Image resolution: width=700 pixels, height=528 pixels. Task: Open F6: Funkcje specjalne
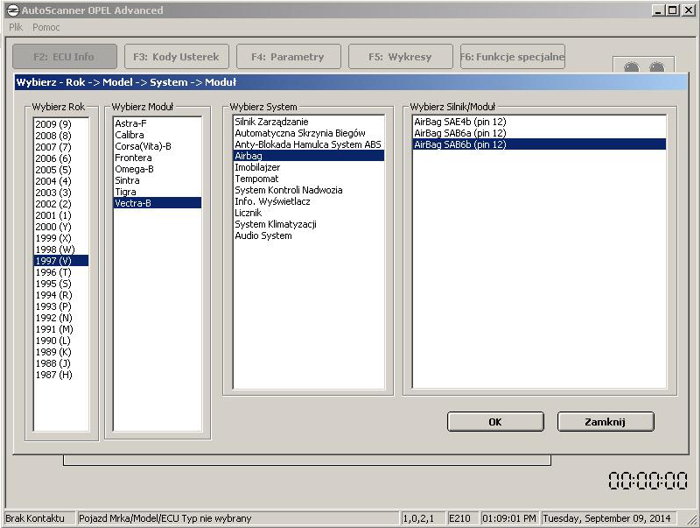pyautogui.click(x=512, y=57)
